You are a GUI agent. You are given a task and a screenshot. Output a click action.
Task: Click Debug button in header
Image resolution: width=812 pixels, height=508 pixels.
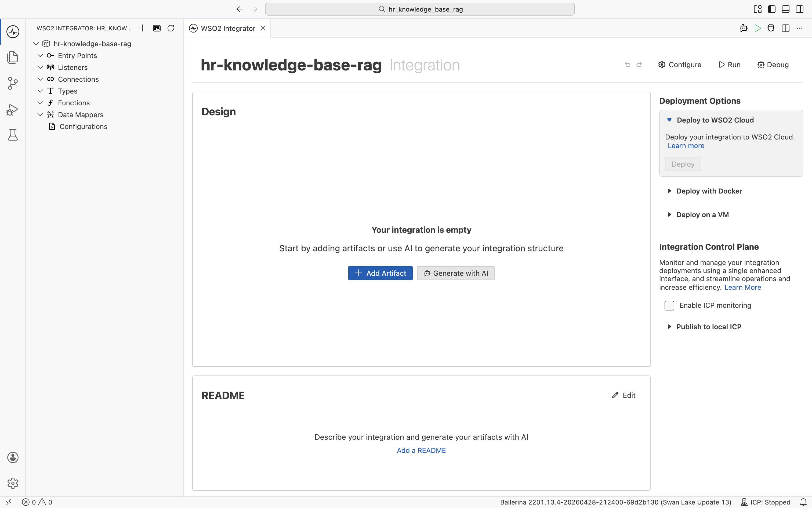(x=773, y=65)
